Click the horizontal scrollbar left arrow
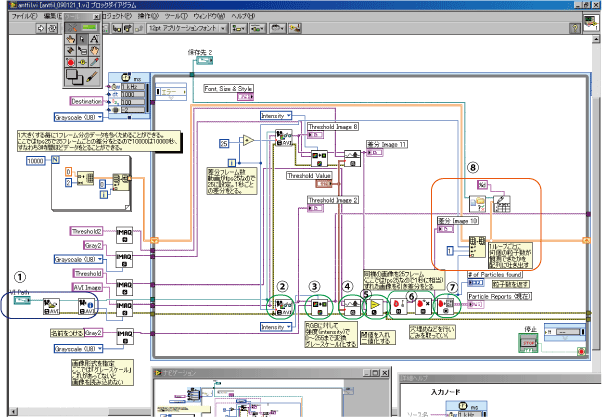Image resolution: width=602 pixels, height=417 pixels. pos(13,412)
